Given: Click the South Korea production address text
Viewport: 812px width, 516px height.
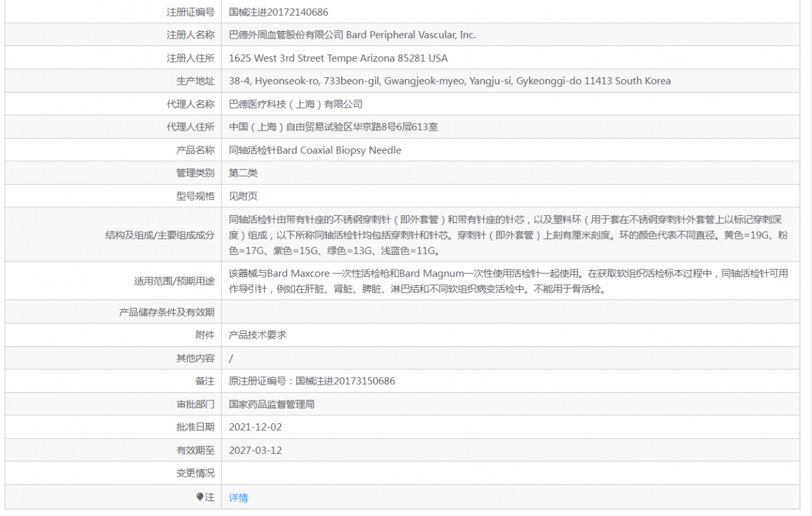Looking at the screenshot, I should pyautogui.click(x=450, y=81).
